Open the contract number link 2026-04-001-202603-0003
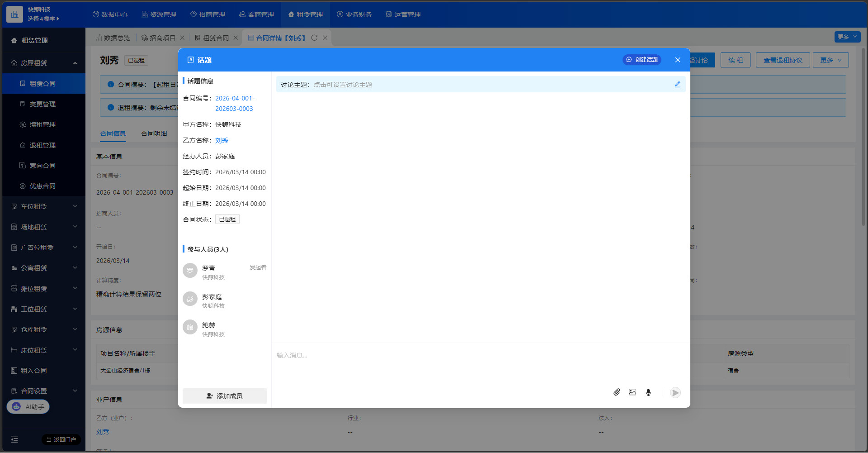Image resolution: width=868 pixels, height=453 pixels. [235, 103]
